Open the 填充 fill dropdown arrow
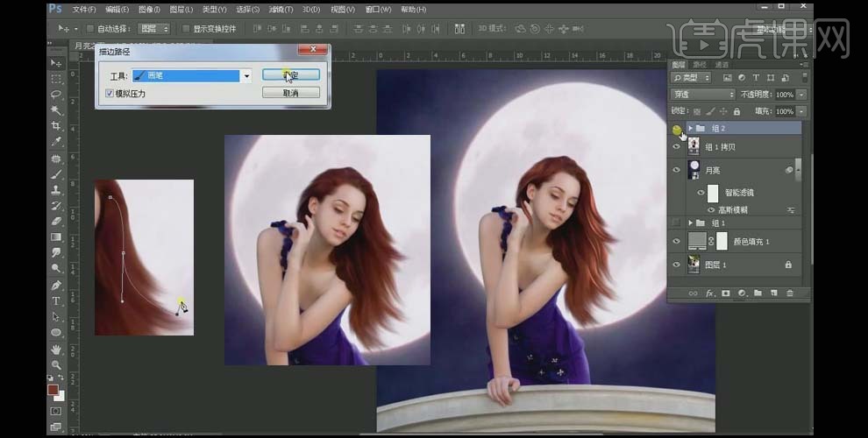 pyautogui.click(x=801, y=111)
